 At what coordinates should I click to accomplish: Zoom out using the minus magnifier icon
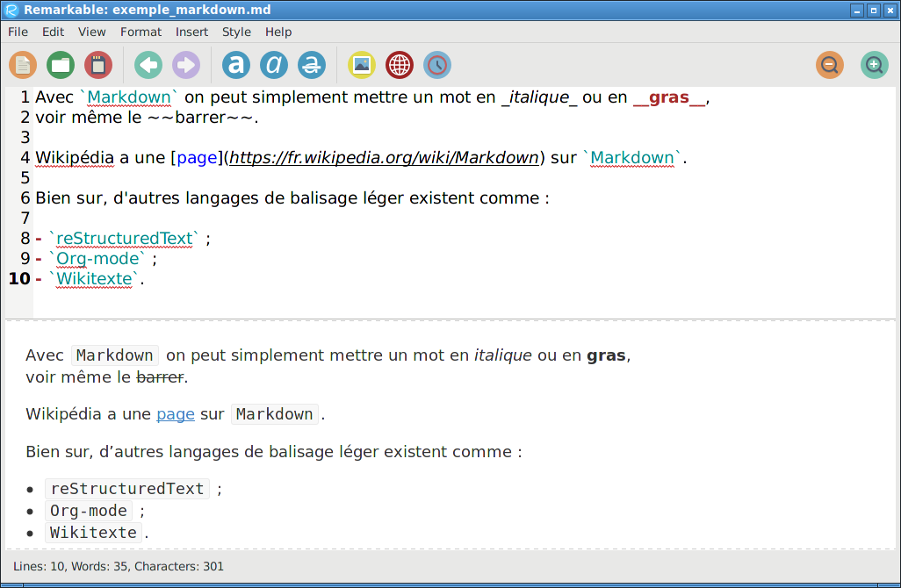pos(830,65)
